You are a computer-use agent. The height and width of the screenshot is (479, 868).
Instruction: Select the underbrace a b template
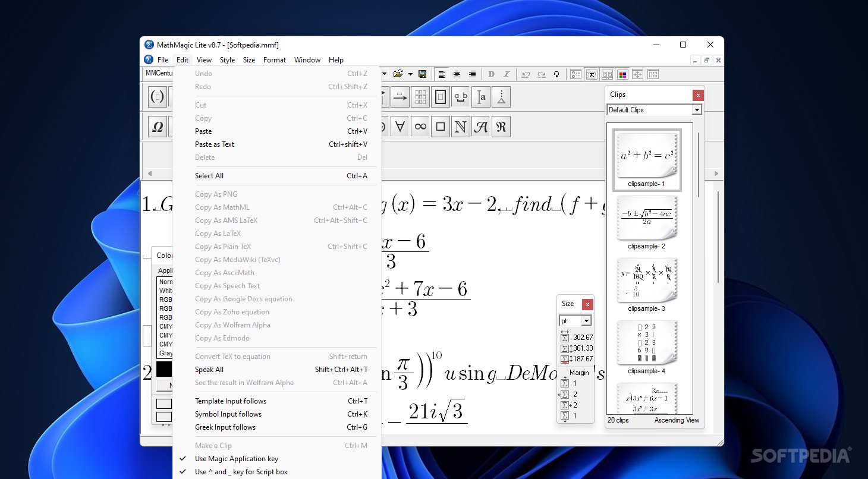point(461,97)
